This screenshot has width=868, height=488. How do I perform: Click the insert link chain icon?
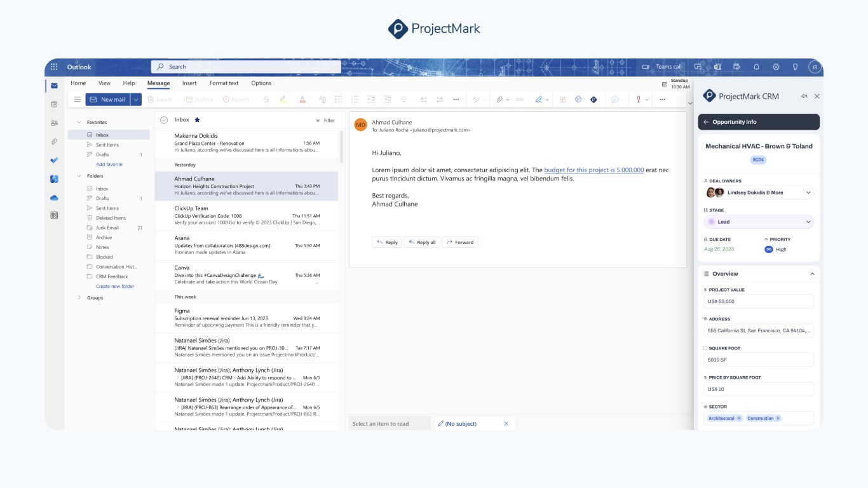click(519, 99)
